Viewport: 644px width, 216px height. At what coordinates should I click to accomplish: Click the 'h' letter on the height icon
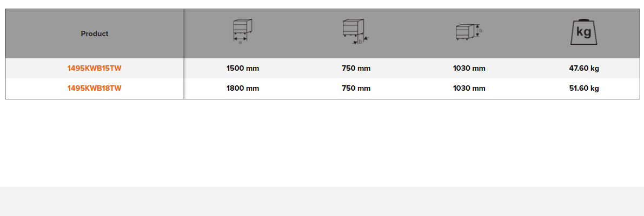pyautogui.click(x=481, y=31)
